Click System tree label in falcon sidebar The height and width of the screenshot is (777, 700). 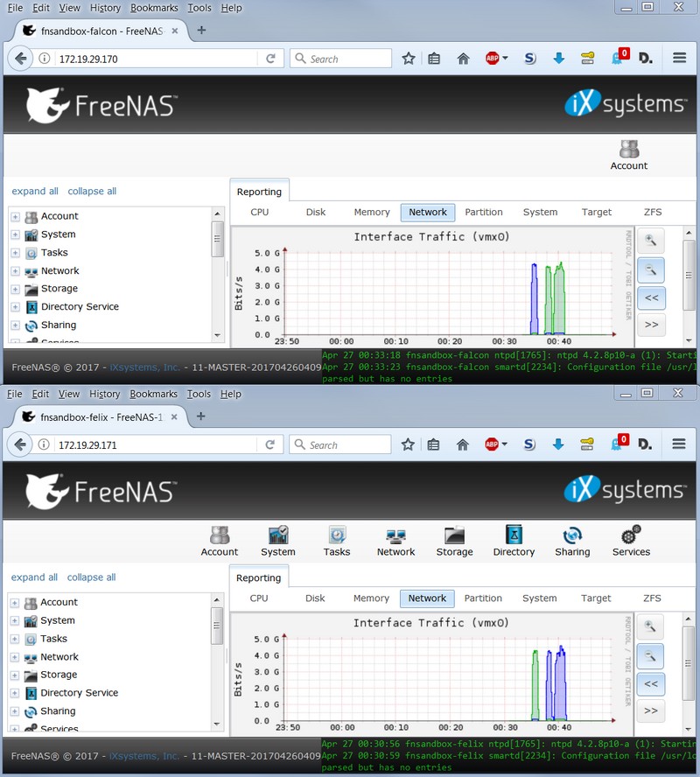(59, 234)
